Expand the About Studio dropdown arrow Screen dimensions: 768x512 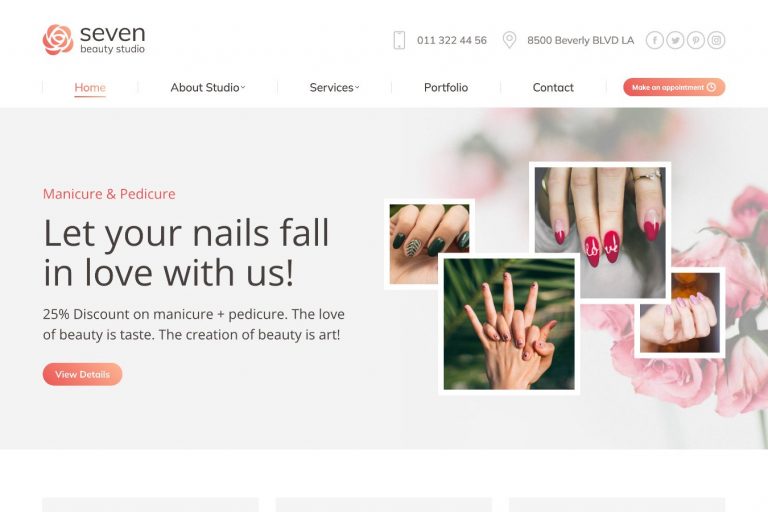[243, 88]
